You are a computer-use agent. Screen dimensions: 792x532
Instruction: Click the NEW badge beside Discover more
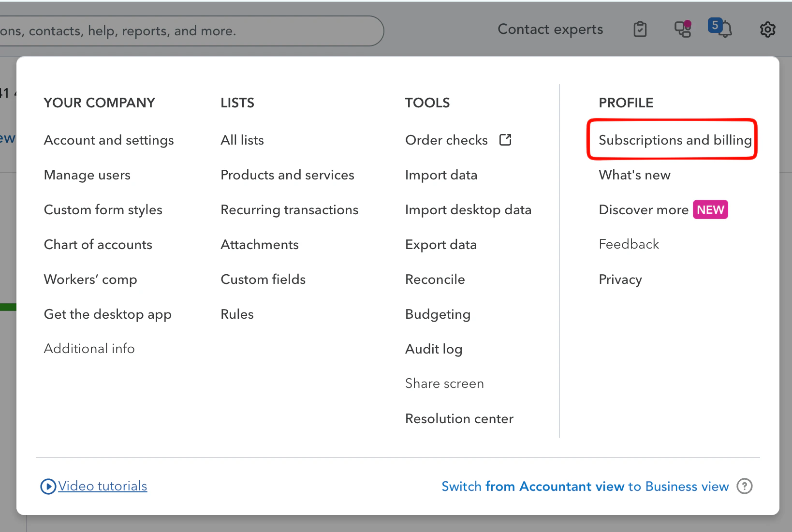pos(710,210)
